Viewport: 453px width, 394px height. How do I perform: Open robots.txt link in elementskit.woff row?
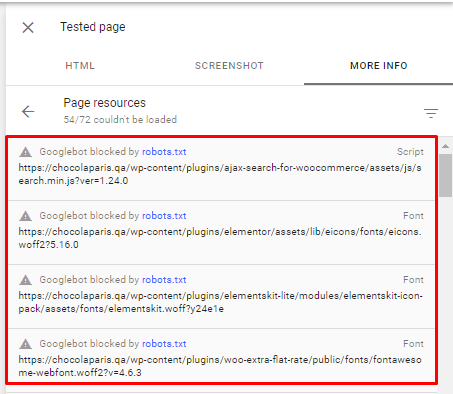164,280
